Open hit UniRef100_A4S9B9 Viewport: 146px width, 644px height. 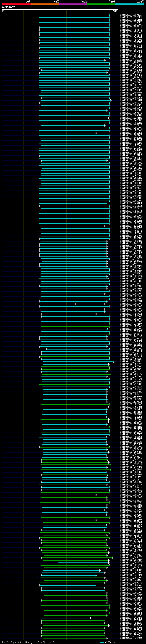tap(131, 180)
